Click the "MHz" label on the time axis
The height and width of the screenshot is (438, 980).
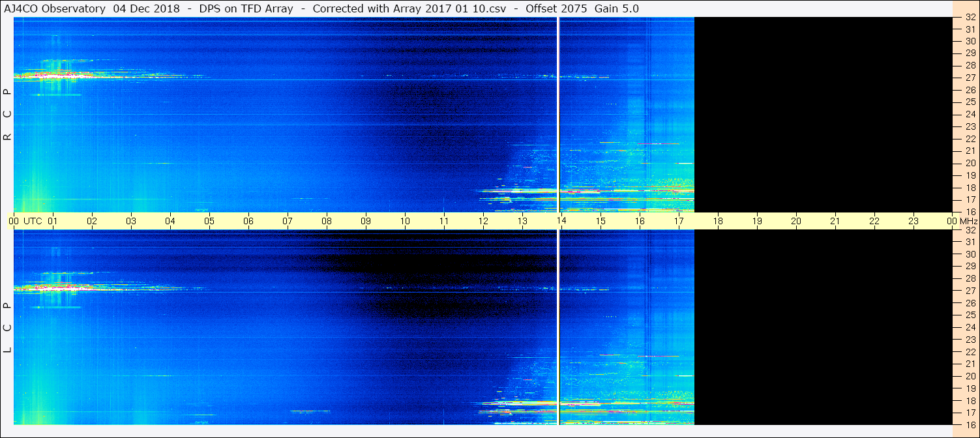pos(969,221)
